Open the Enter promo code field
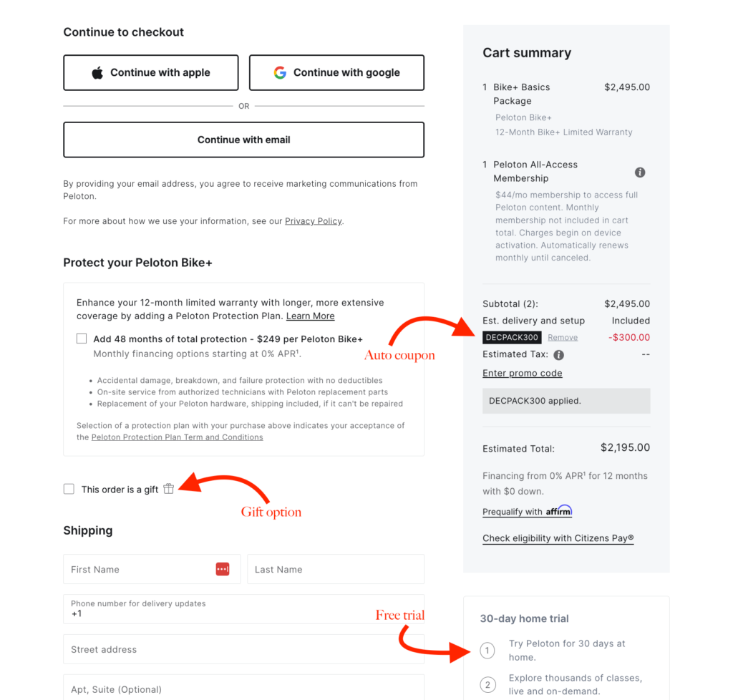This screenshot has height=700, width=733. (x=522, y=373)
